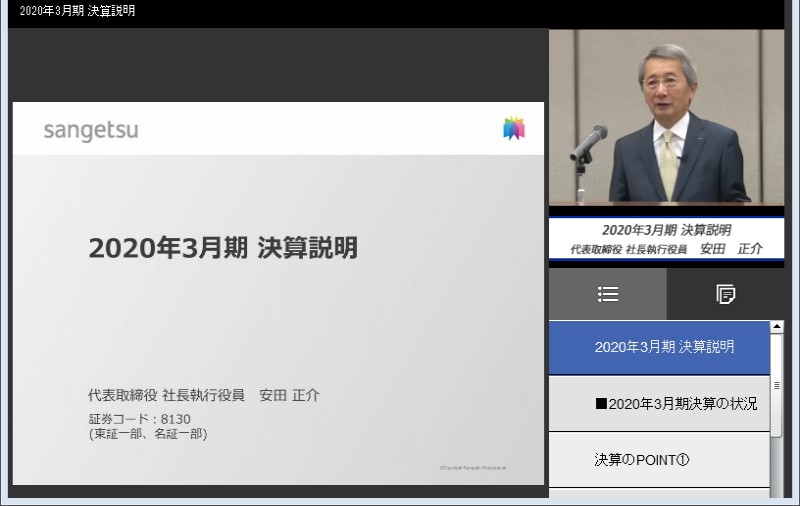The height and width of the screenshot is (506, 800).
Task: Click the caption banner below speaker video
Action: coord(666,239)
